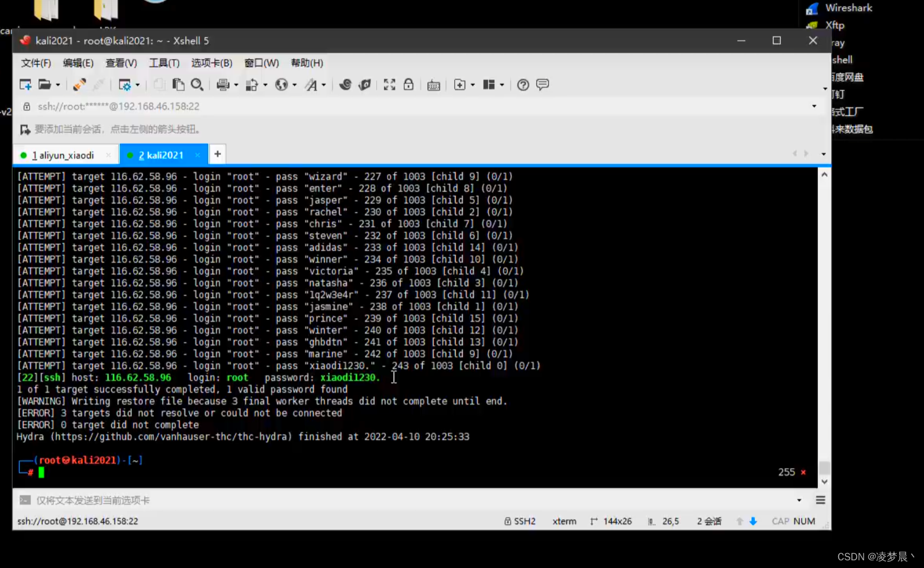Toggle the send-text-to-current-tab bar option
Screen dimensions: 924x568
coord(25,500)
